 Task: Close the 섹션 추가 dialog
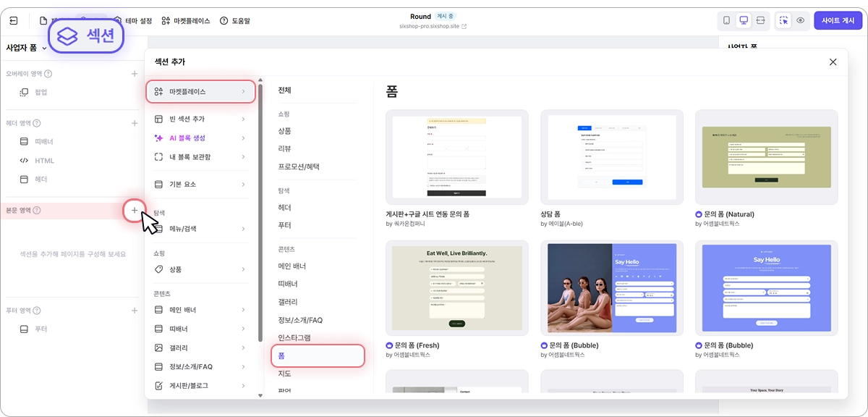click(833, 62)
